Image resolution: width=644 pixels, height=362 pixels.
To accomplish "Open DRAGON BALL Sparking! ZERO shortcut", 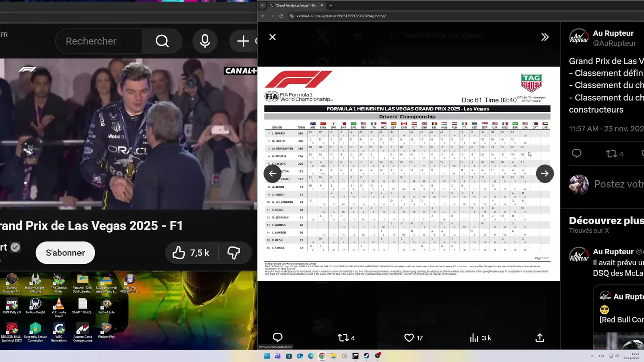I will 11,332.
